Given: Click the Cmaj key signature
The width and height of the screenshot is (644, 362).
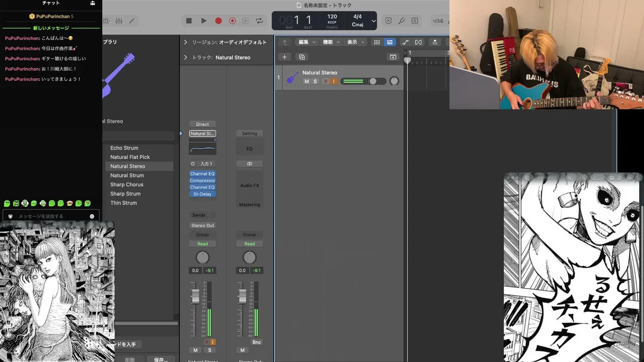Looking at the screenshot, I should pos(358,25).
